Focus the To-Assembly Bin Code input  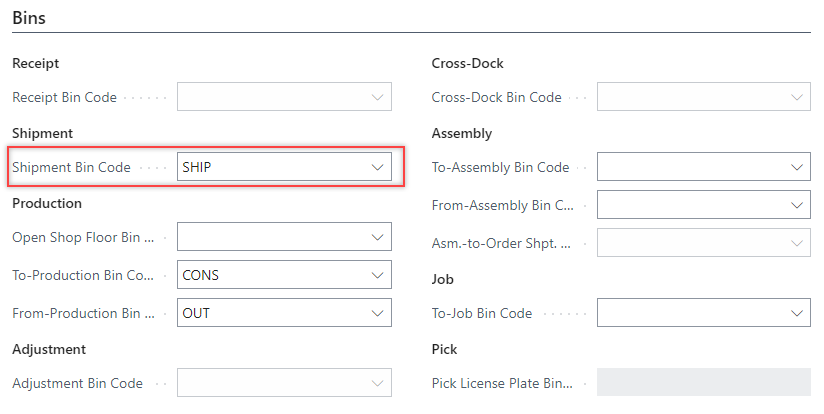690,168
